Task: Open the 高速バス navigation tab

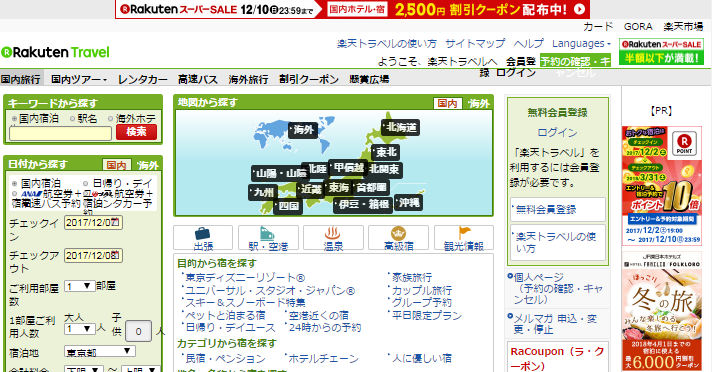Action: coord(198,79)
